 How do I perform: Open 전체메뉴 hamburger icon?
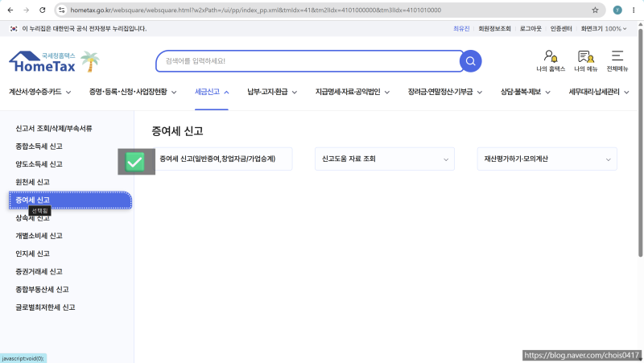click(617, 61)
